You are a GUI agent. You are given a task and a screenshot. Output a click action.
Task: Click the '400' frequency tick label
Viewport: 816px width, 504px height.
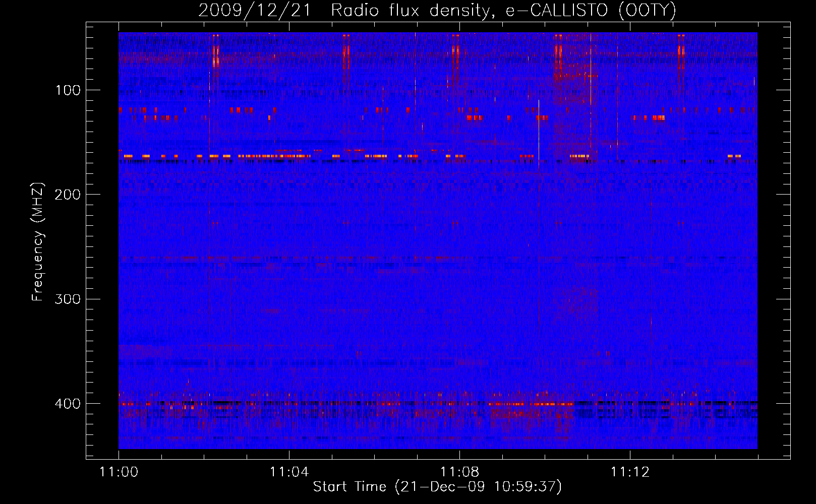(x=68, y=404)
